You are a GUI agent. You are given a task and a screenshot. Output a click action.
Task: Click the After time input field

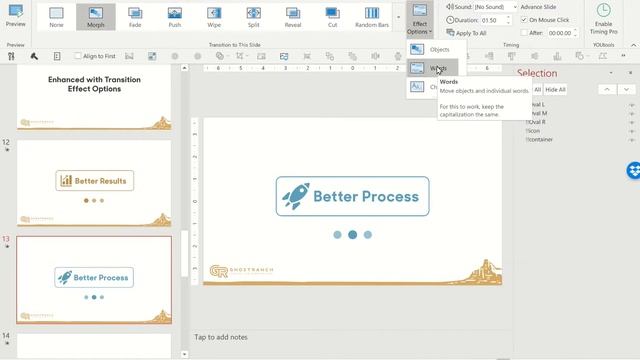coord(560,33)
